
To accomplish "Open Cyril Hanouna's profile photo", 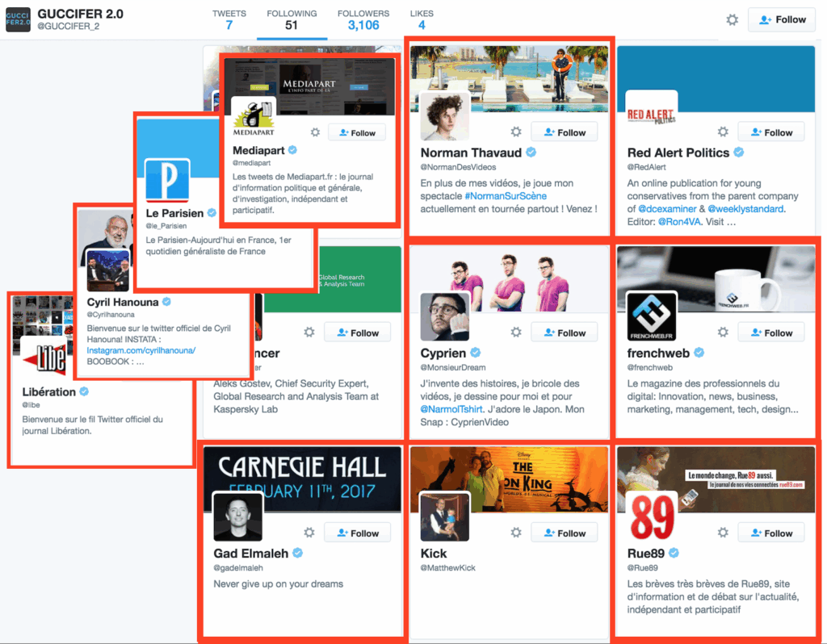I will pos(108,270).
